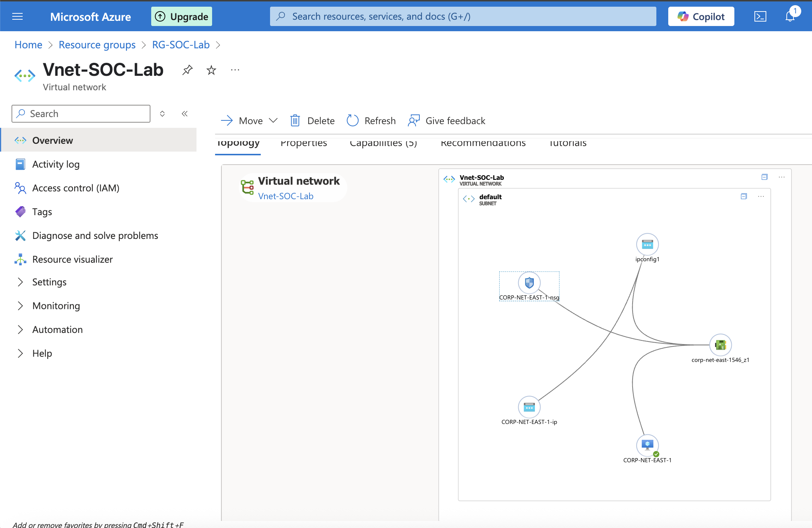
Task: Switch to the Properties tab
Action: (303, 143)
